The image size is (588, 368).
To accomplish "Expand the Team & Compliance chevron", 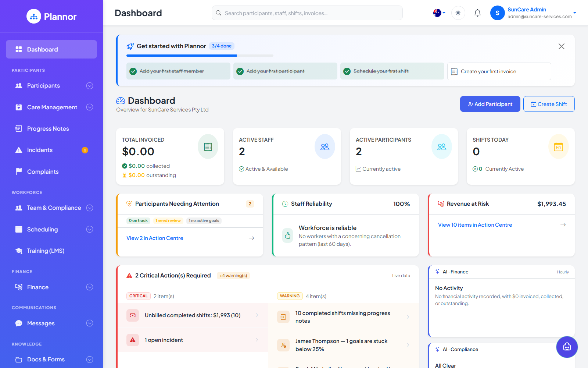I will (90, 208).
